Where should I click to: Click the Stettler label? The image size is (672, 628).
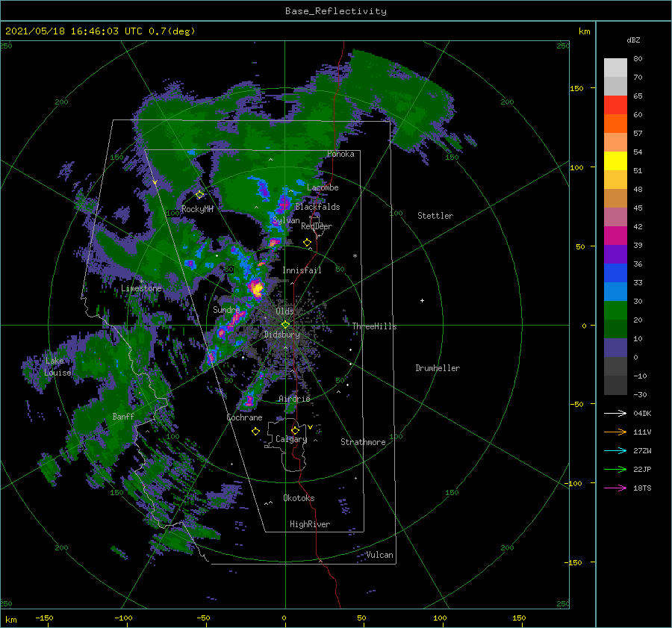pos(435,216)
